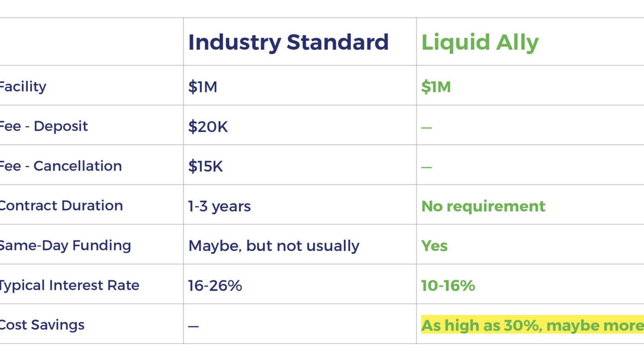Click the green No requirement text
This screenshot has height=362, width=644.
[483, 206]
